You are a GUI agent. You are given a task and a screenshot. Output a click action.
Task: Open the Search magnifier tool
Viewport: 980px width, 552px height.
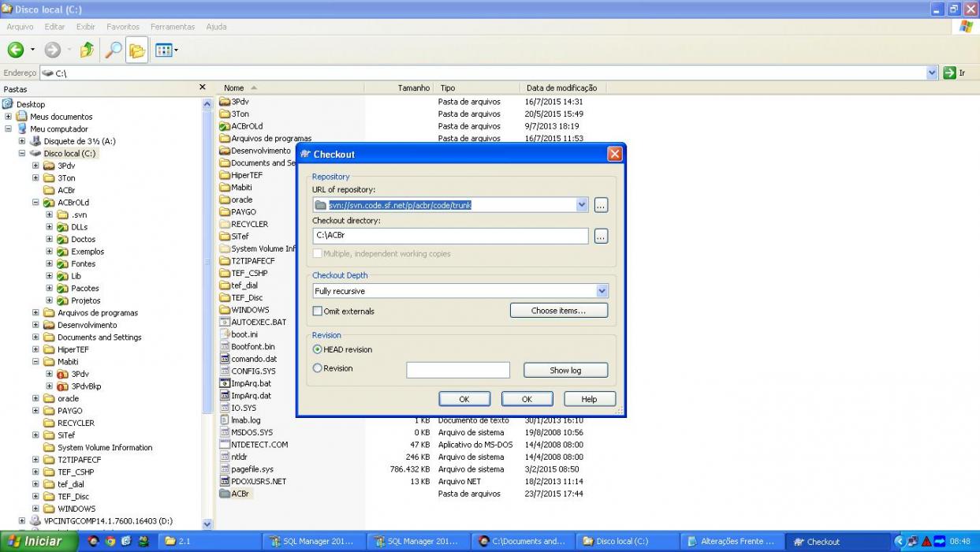tap(114, 50)
